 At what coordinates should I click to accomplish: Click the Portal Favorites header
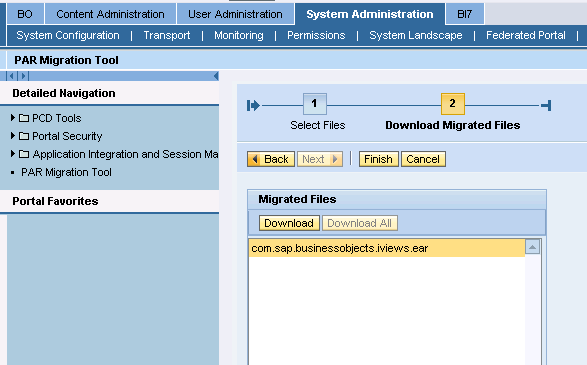click(55, 201)
